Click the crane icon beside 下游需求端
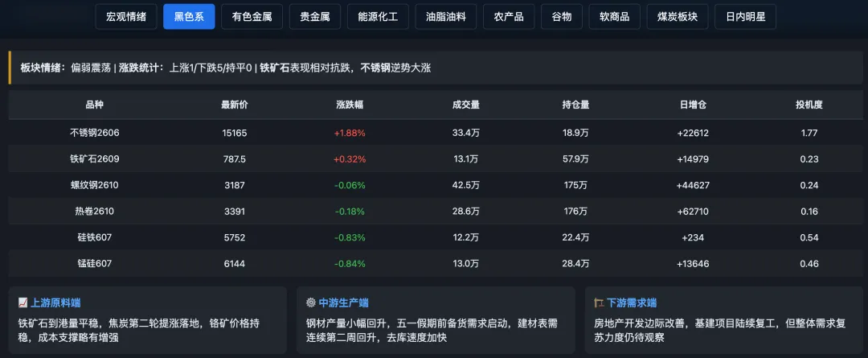Image resolution: width=868 pixels, height=358 pixels. coord(599,302)
